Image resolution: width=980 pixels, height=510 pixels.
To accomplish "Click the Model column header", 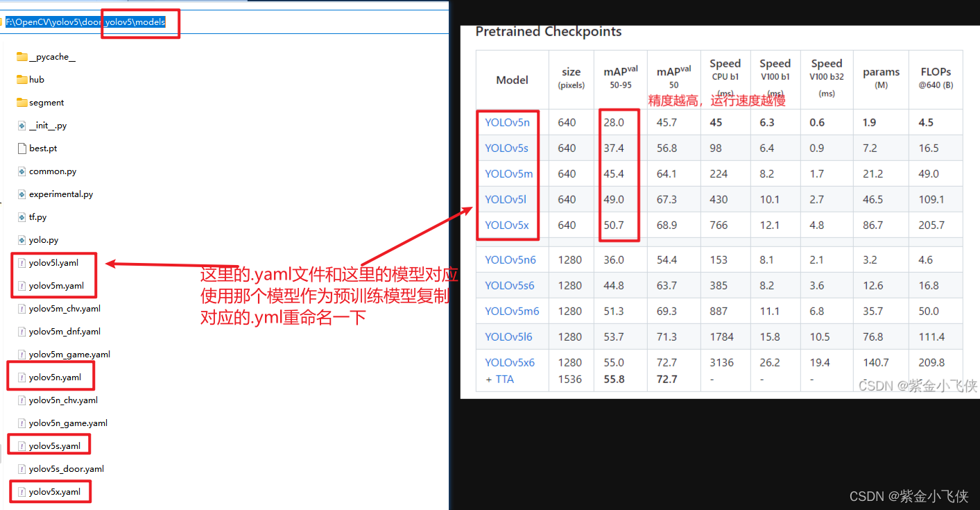I will point(512,80).
